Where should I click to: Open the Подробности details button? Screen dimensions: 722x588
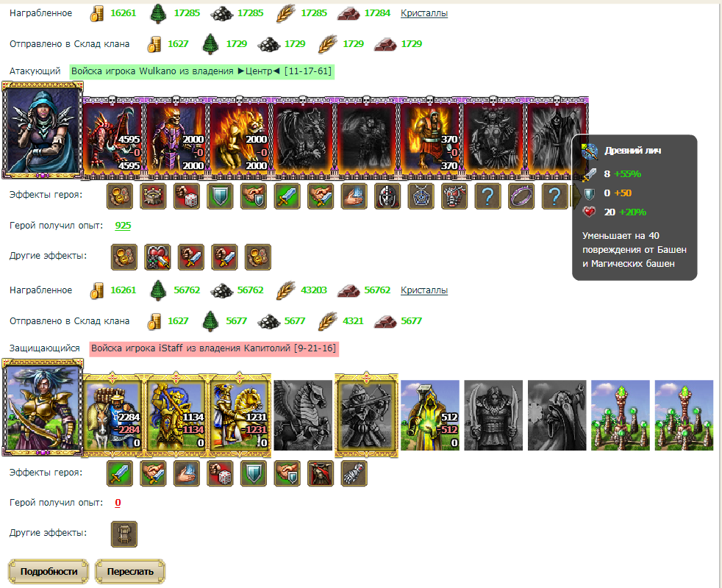[x=49, y=571]
